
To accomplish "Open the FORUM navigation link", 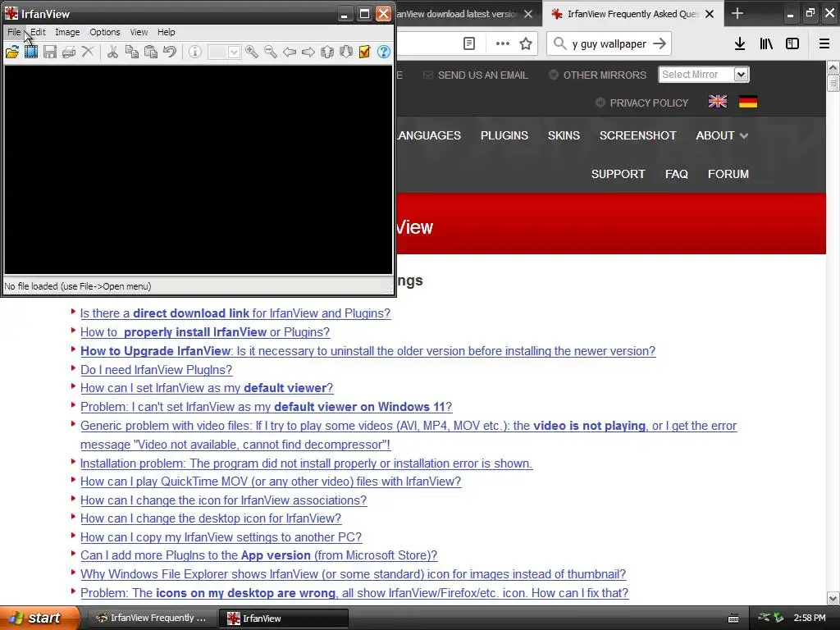I will tap(728, 174).
